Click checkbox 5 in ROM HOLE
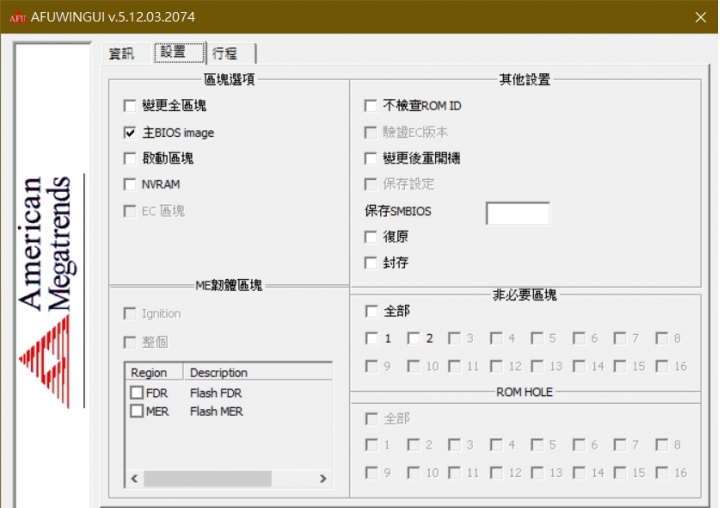Image resolution: width=720 pixels, height=508 pixels. (x=537, y=445)
